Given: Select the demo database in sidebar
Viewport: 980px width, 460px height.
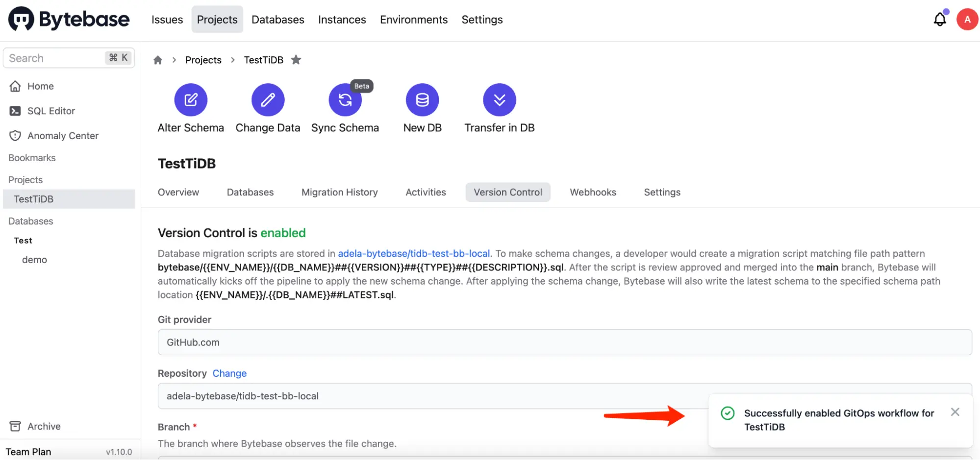Looking at the screenshot, I should point(34,259).
